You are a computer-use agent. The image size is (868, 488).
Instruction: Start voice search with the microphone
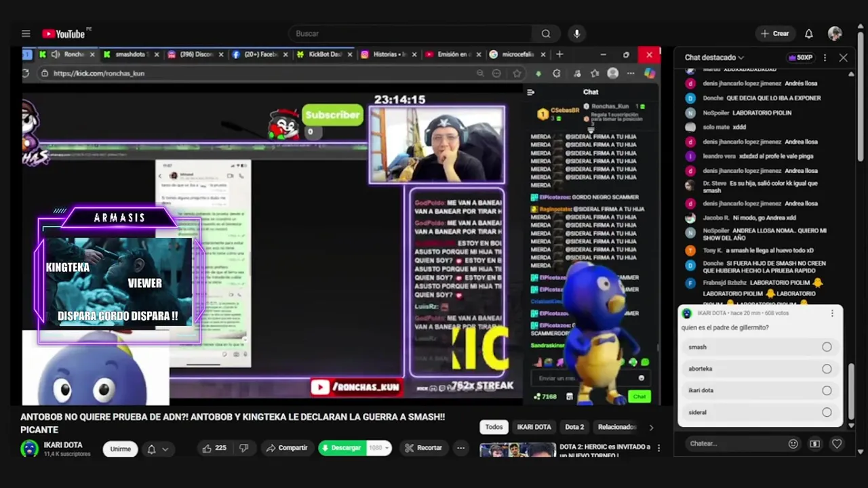pyautogui.click(x=577, y=34)
